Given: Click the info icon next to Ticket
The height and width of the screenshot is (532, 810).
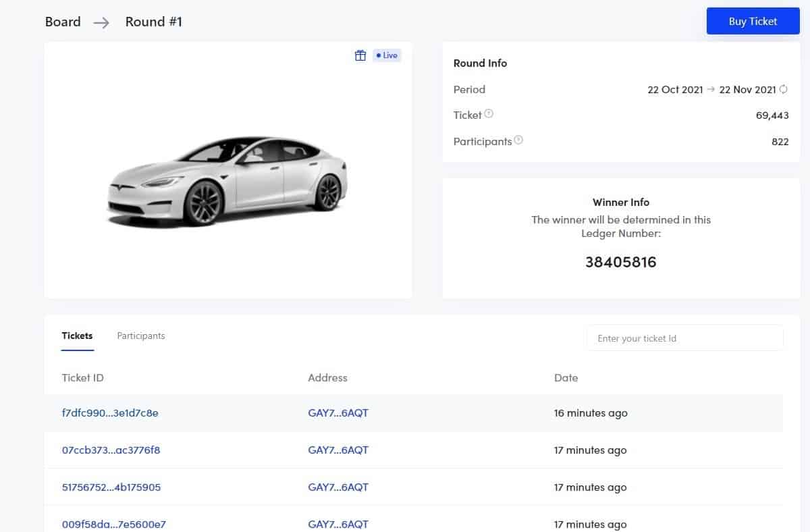Looking at the screenshot, I should pyautogui.click(x=489, y=114).
